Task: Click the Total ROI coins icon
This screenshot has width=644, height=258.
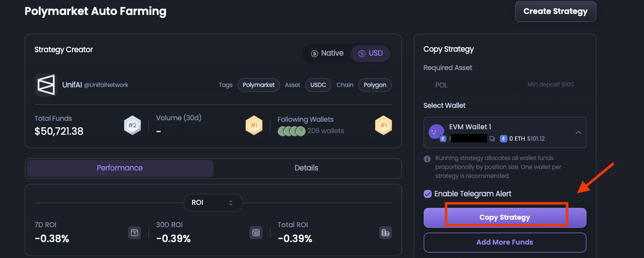Action: tap(385, 233)
